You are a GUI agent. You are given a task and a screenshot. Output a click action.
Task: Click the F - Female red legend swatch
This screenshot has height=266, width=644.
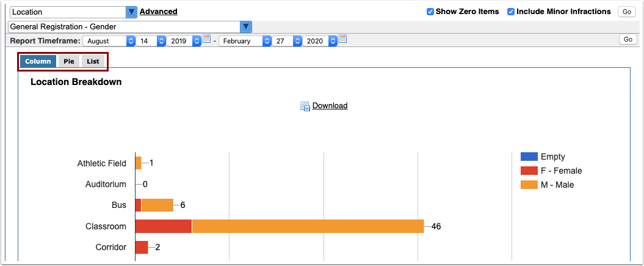point(529,171)
